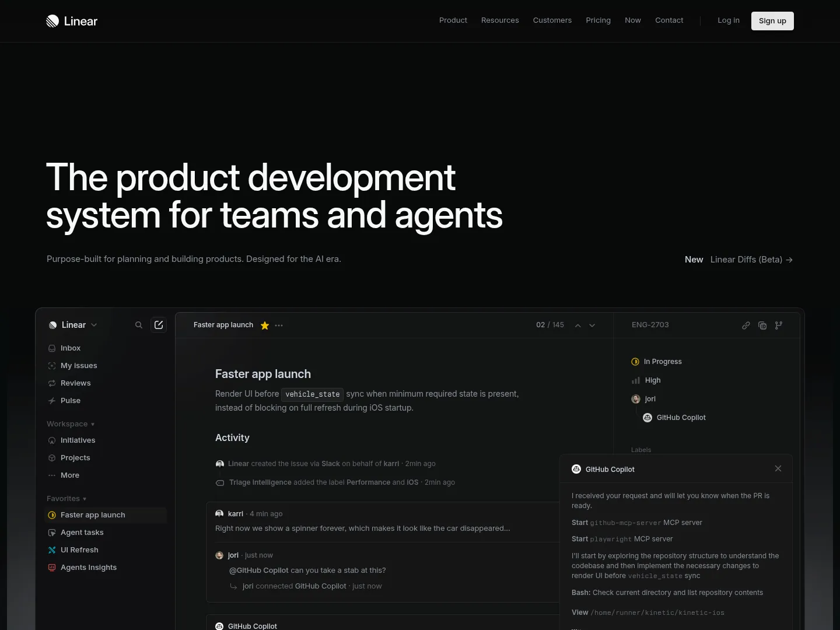
Task: Click the Sign up button
Action: coord(772,21)
